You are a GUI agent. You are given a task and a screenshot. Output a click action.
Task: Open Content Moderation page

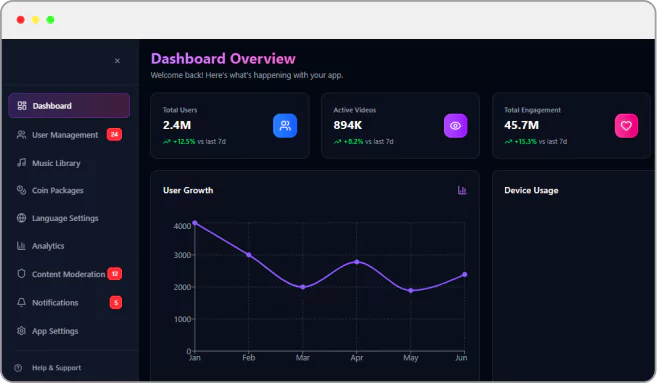(x=69, y=274)
